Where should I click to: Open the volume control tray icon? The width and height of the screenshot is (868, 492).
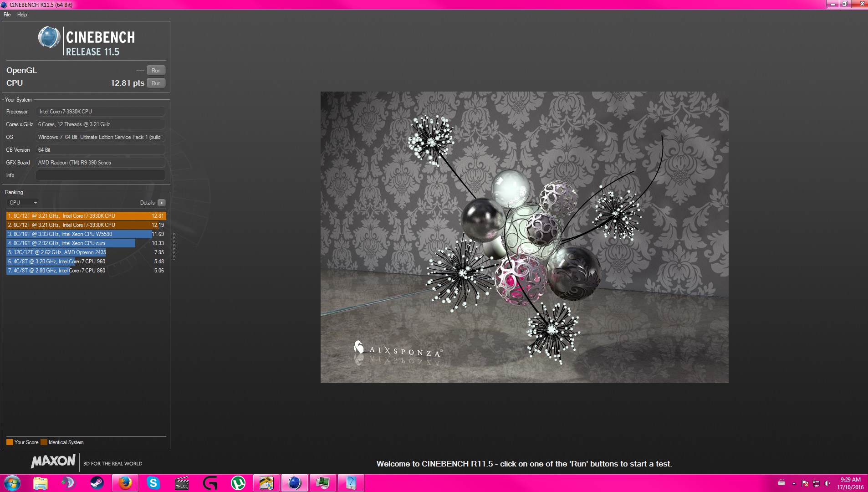[827, 483]
